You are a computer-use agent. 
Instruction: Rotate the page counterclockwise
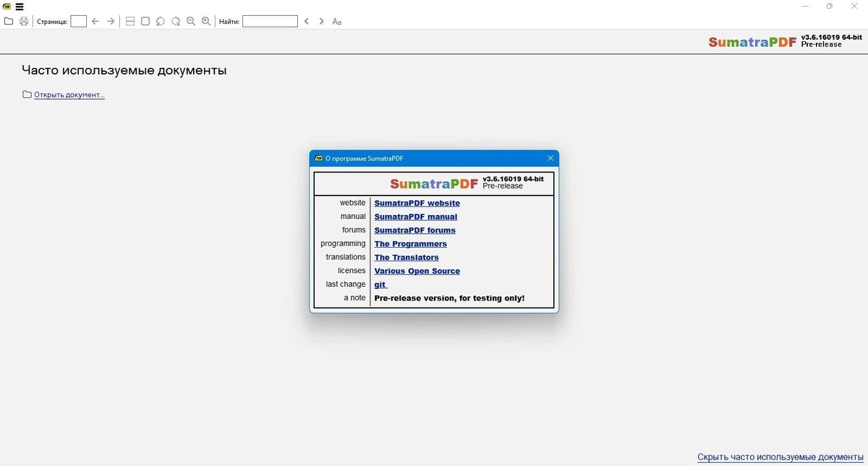[x=161, y=21]
